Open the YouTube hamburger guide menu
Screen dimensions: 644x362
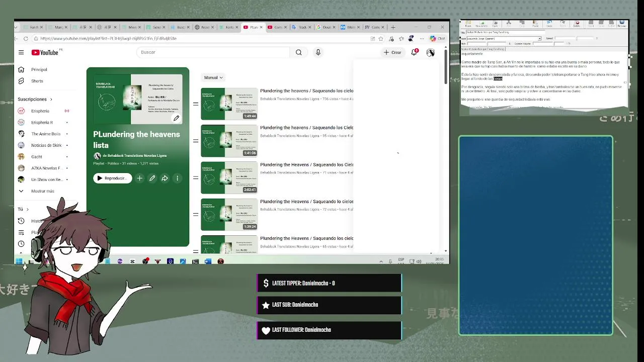pos(21,52)
